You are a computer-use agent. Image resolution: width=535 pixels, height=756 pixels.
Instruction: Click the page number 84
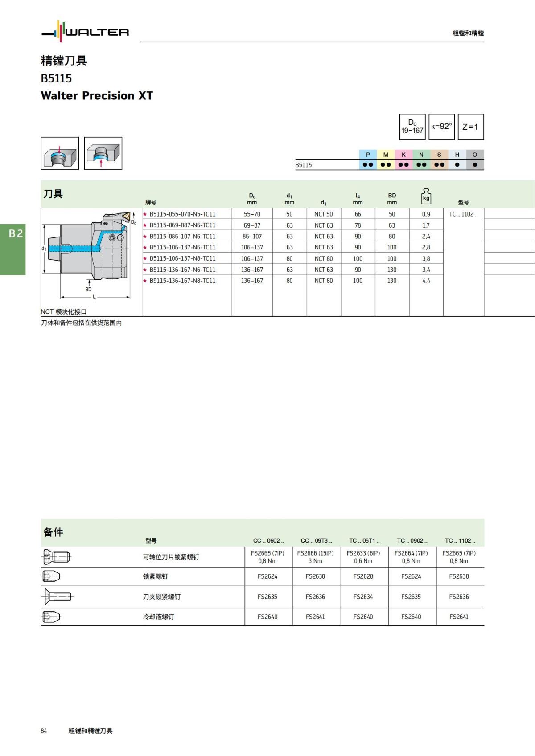[44, 731]
